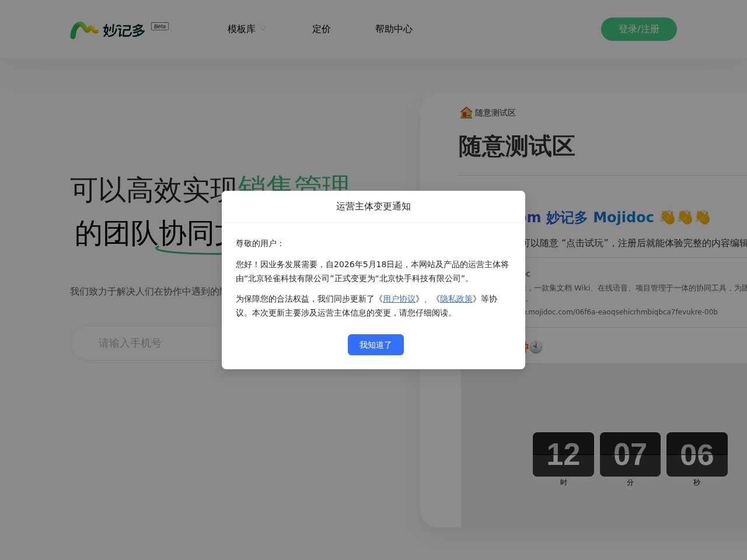Screen dimensions: 747x560
Task: Click the 妙记多 Mojidoc heading text
Action: (x=600, y=218)
